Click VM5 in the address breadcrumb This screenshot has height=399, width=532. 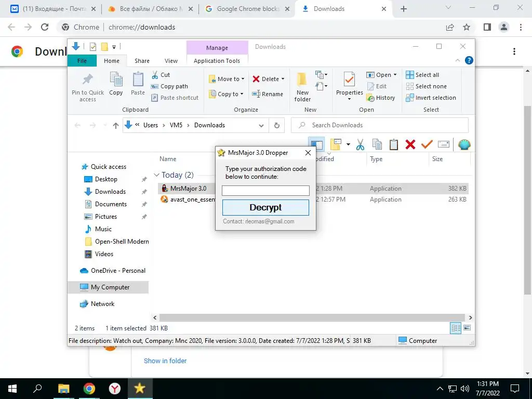point(176,125)
